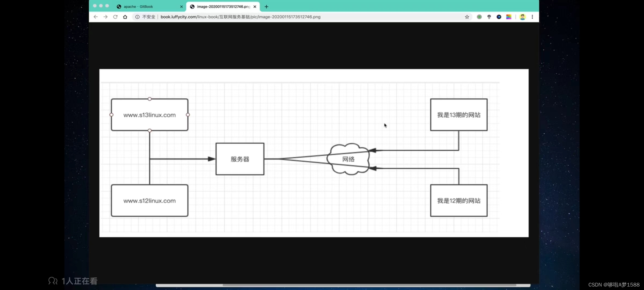Click the www.s13linux.com box in diagram
The image size is (644, 290).
point(149,115)
